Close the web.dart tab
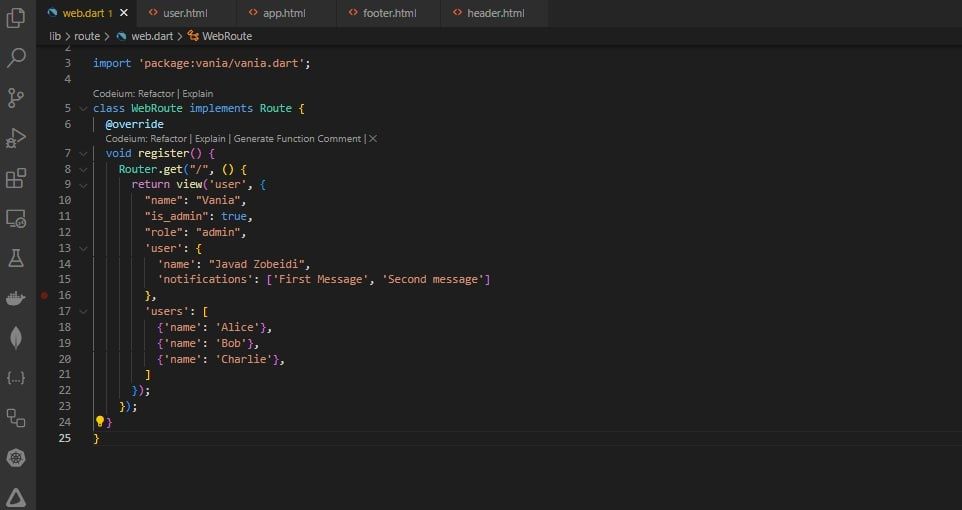Screen dimensions: 962x510 coord(124,13)
